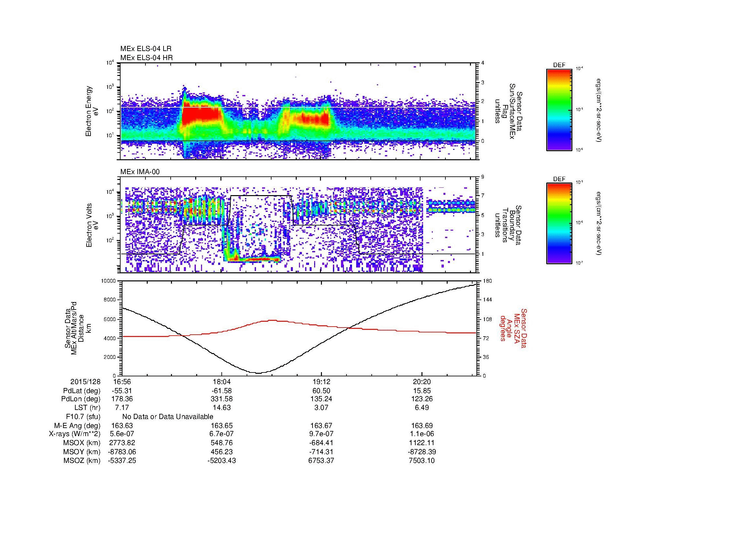Viewport: 756px width, 534px height.
Task: Click MSOY value -714.31
Action: coord(321,452)
